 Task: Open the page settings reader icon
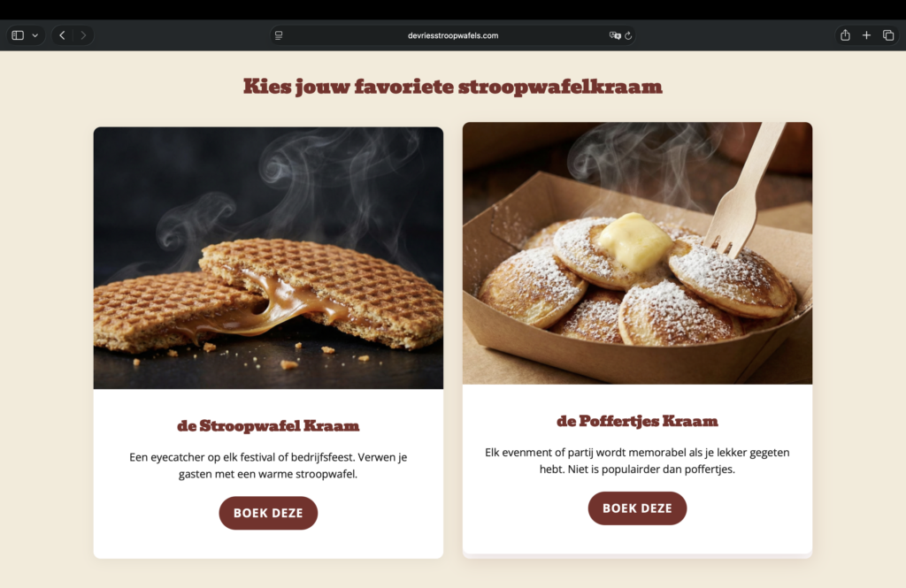pyautogui.click(x=279, y=35)
